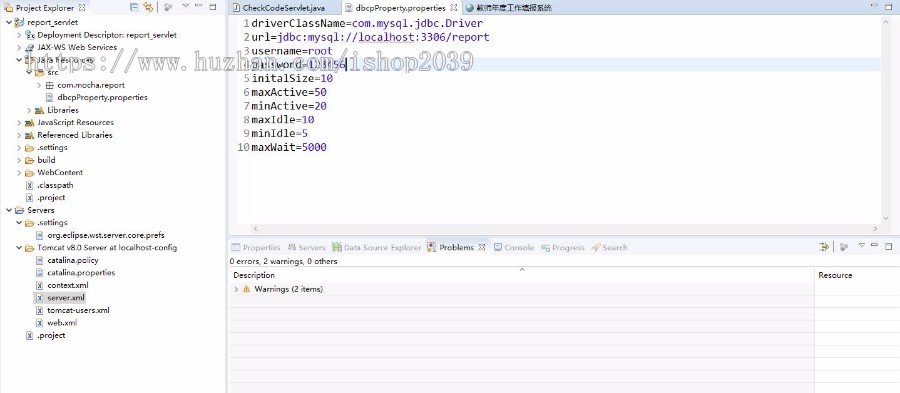The image size is (900, 393).
Task: Select the dbcpProperty.properties editor tab
Action: pyautogui.click(x=400, y=8)
